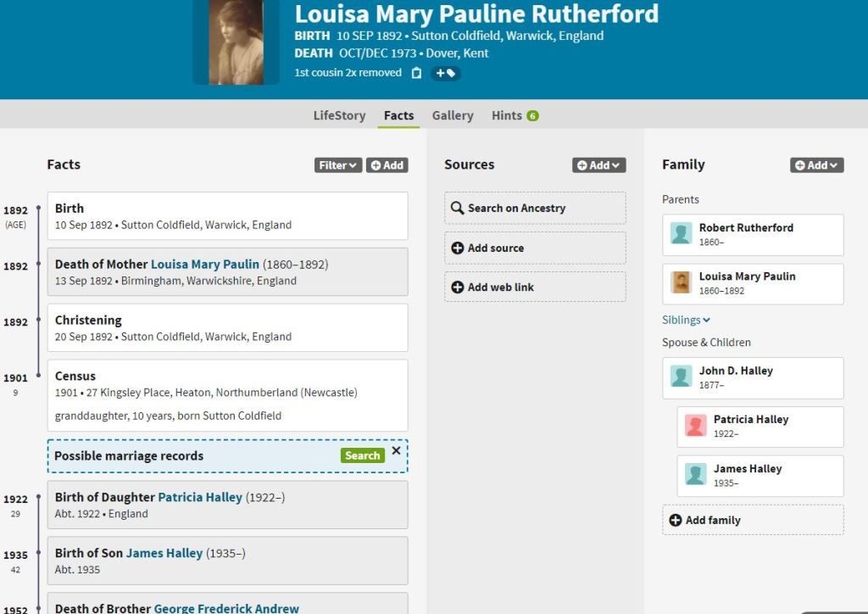
Task: Click the magnifier Search on Ancestry icon
Action: point(458,208)
